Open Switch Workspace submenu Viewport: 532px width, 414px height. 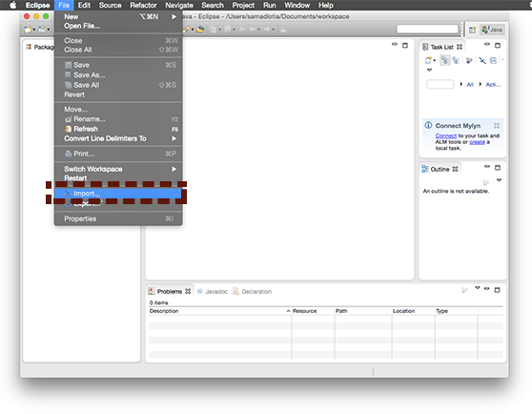[x=117, y=169]
